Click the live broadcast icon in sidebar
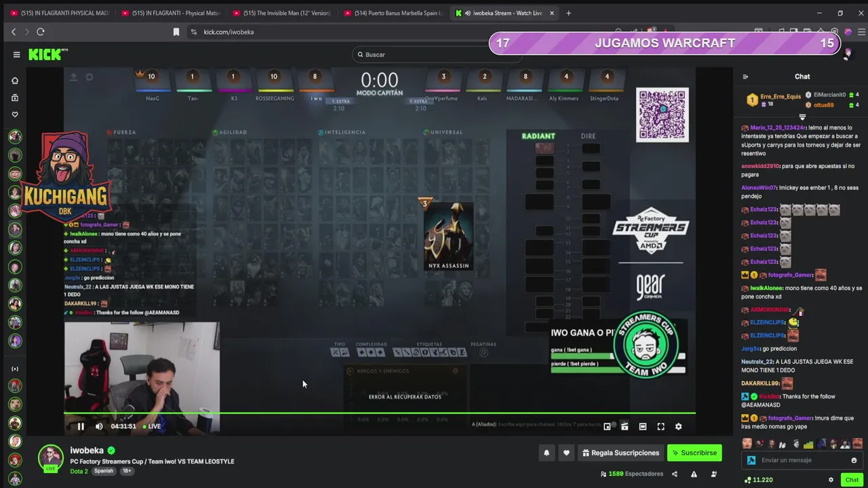The image size is (868, 488). coord(15,369)
